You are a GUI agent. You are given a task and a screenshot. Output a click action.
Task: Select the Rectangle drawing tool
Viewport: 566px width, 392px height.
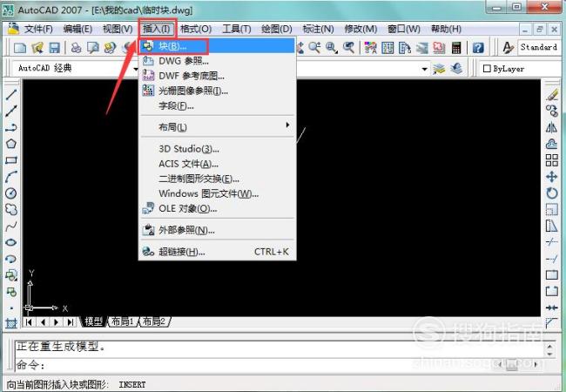11,160
